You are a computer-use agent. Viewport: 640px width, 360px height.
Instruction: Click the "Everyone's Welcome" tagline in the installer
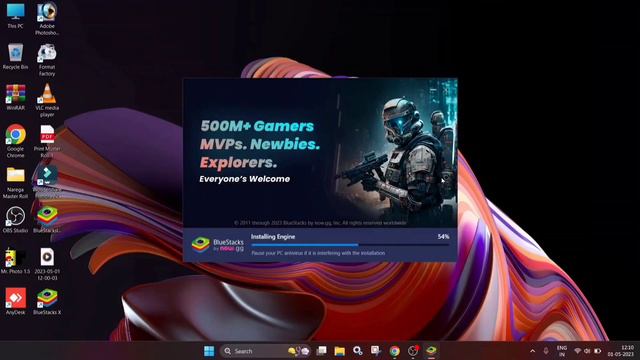[x=244, y=179]
